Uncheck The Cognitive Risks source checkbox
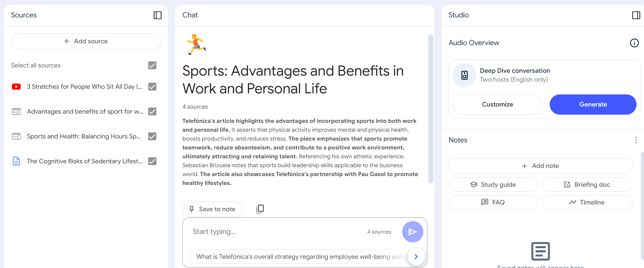This screenshot has width=644, height=268. click(x=152, y=162)
